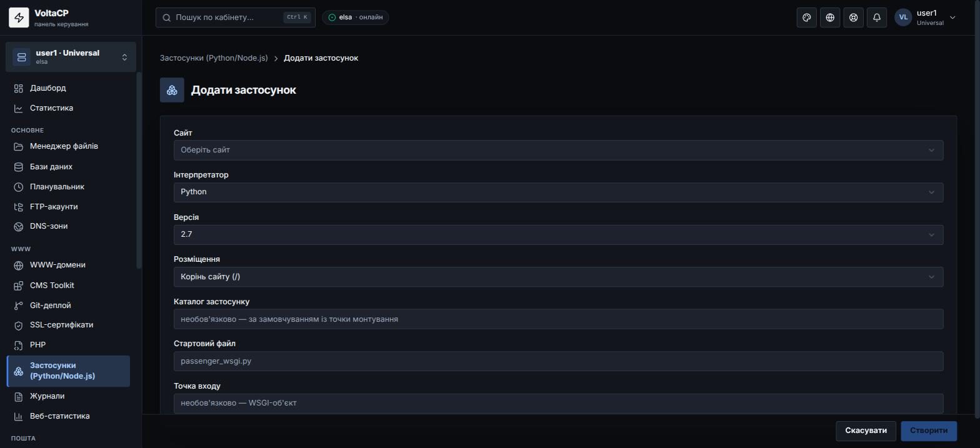This screenshot has height=448, width=980.
Task: Click the SSL-сертифікати shield icon
Action: click(19, 325)
